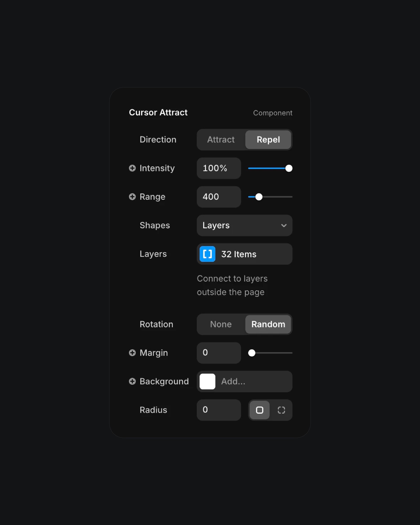Click the Margin add icon
This screenshot has width=420, height=525.
coord(132,352)
